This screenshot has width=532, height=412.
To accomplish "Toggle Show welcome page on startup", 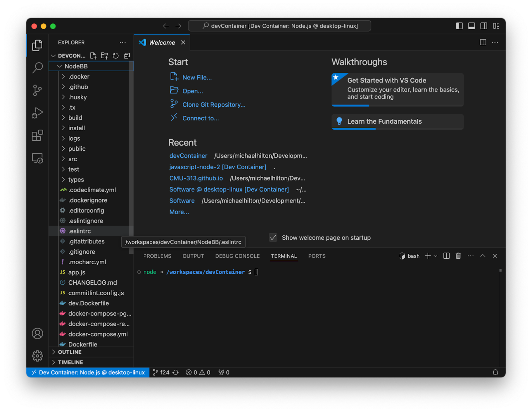I will click(x=273, y=237).
